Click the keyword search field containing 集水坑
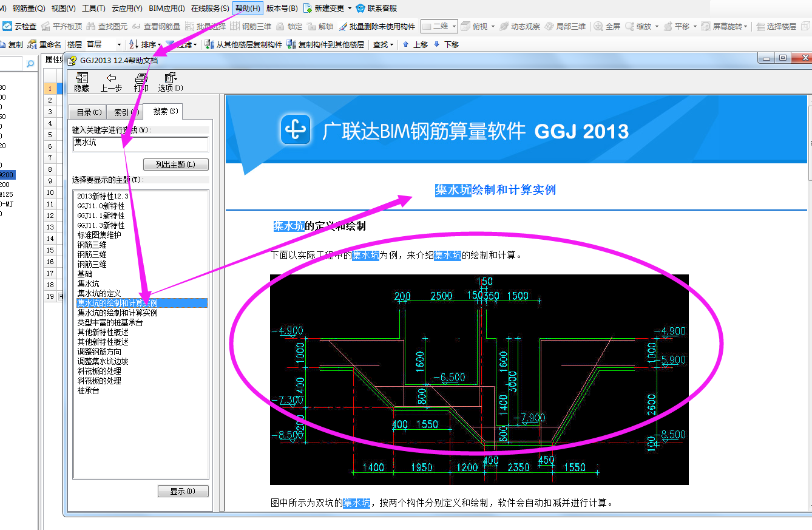812x530 pixels. [140, 143]
